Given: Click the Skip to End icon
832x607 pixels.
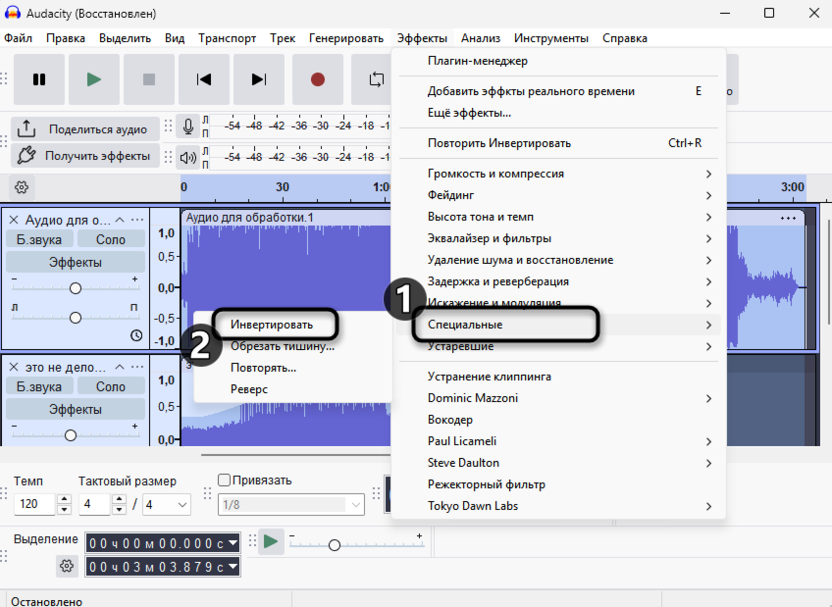Looking at the screenshot, I should (259, 80).
